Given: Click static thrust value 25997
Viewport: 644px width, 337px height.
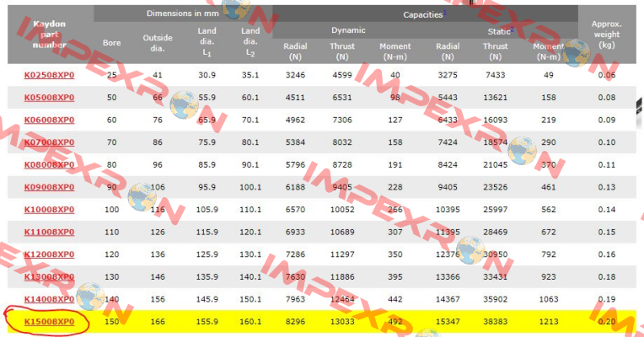Looking at the screenshot, I should (496, 210).
